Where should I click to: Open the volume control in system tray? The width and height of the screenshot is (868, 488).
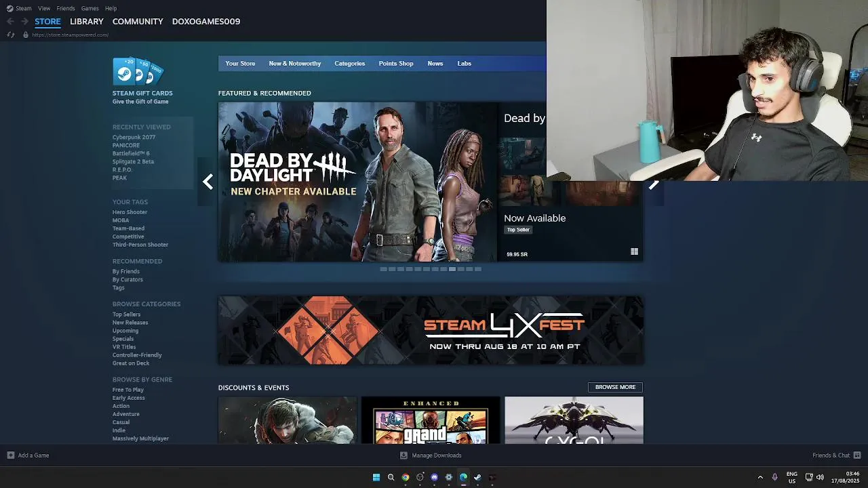[820, 477]
